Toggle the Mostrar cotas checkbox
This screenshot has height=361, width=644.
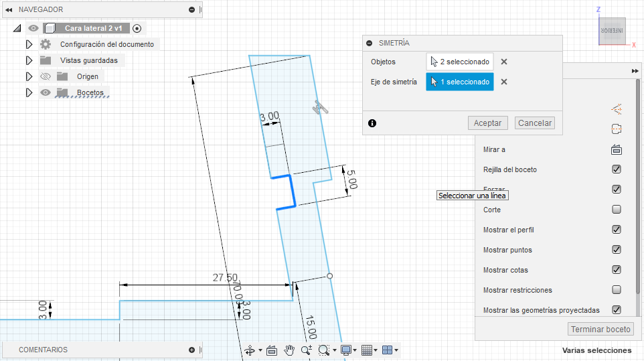(617, 270)
